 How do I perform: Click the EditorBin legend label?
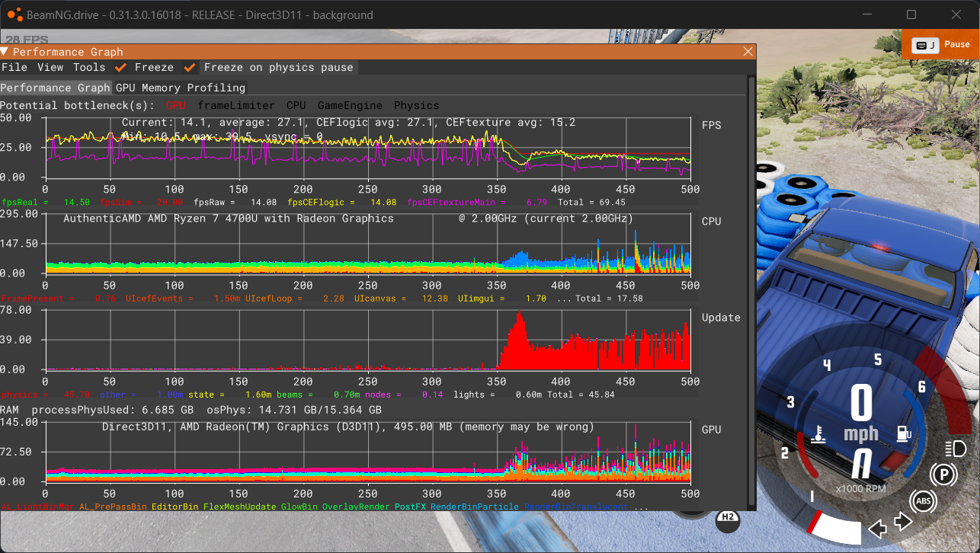tap(175, 507)
